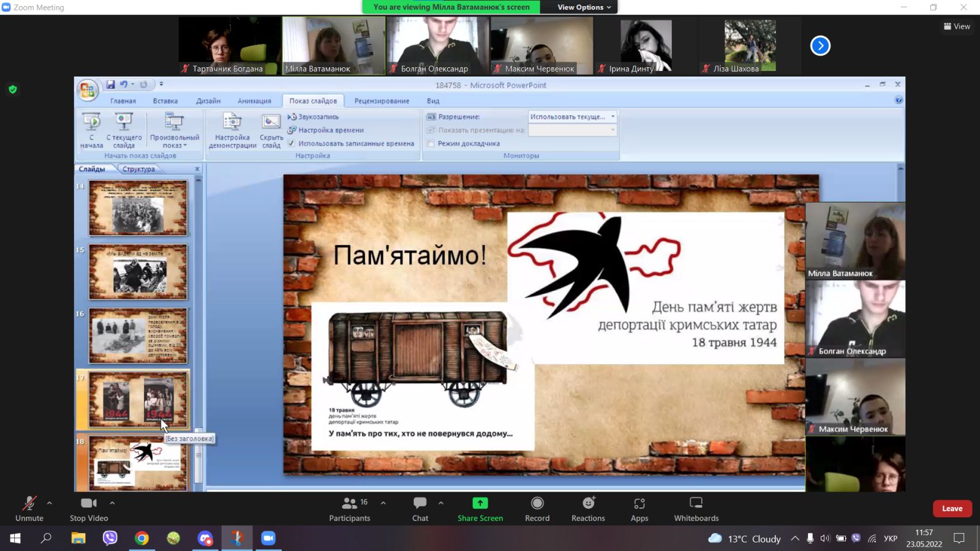Toggle Использовать записанные времена checkbox

292,143
